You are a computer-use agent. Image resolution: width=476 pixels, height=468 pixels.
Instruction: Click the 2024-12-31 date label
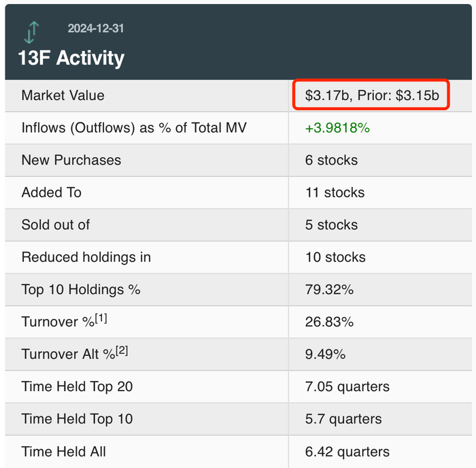point(96,29)
